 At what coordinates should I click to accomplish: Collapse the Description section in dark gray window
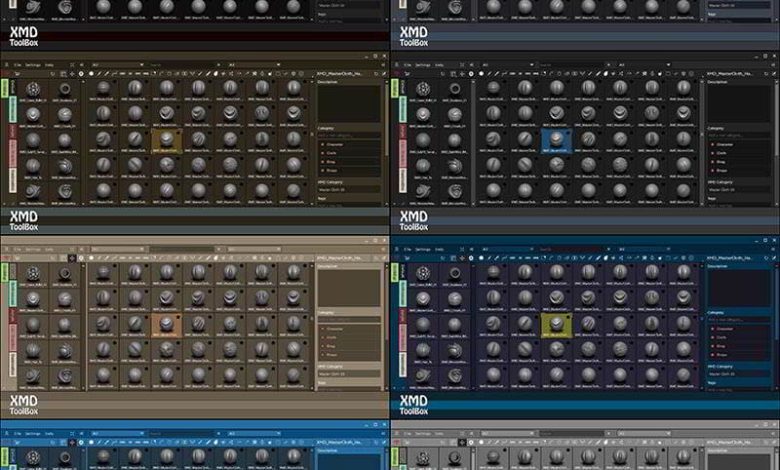(x=717, y=82)
